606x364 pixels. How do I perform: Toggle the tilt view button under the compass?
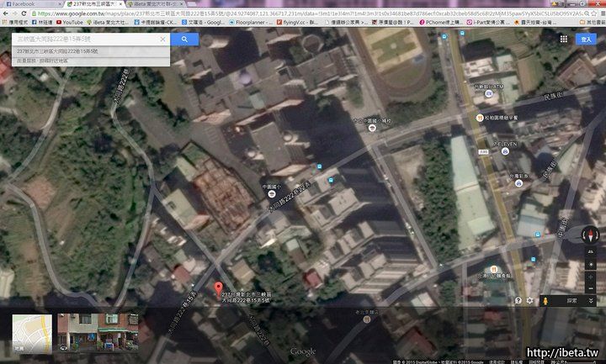[x=591, y=251]
